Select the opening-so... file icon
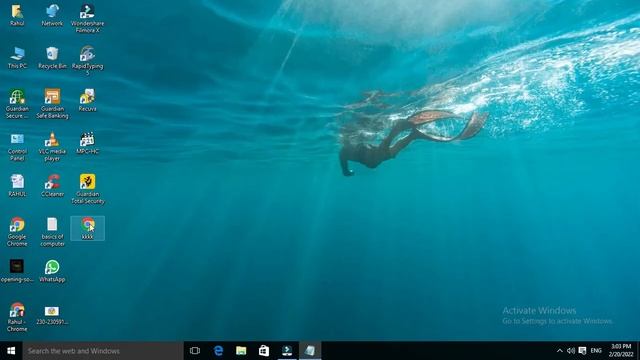This screenshot has height=360, width=640. 17,271
